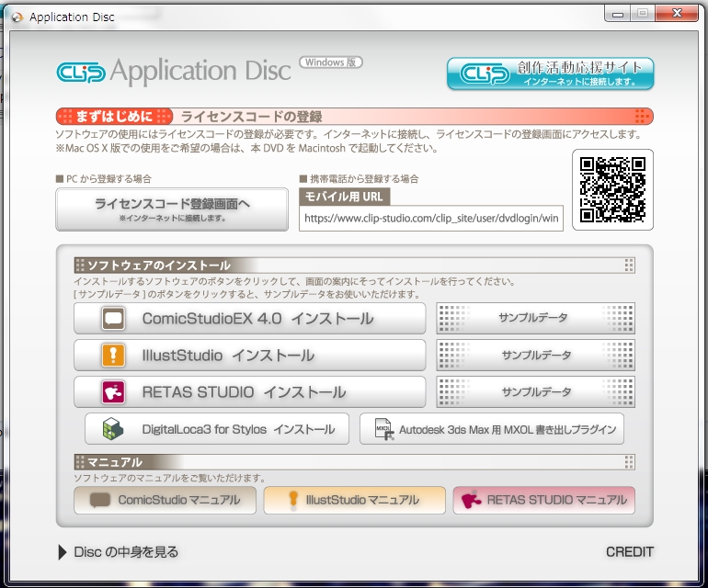Open the CLIP creative support site banner

pos(550,74)
